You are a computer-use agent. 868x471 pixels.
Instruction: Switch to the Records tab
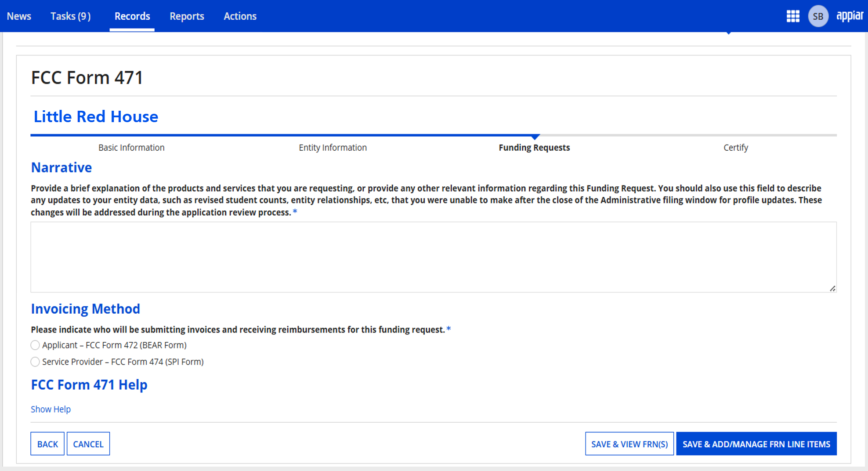click(132, 16)
